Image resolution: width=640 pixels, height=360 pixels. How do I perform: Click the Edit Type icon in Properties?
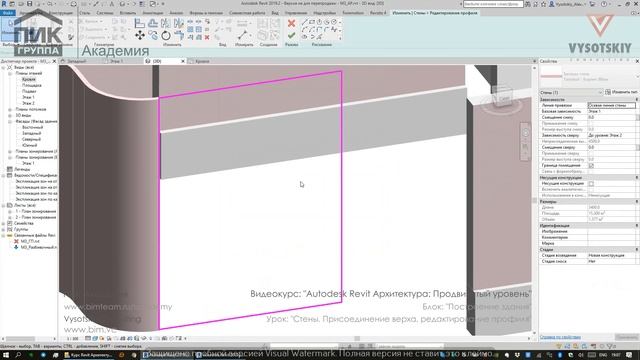(x=608, y=92)
